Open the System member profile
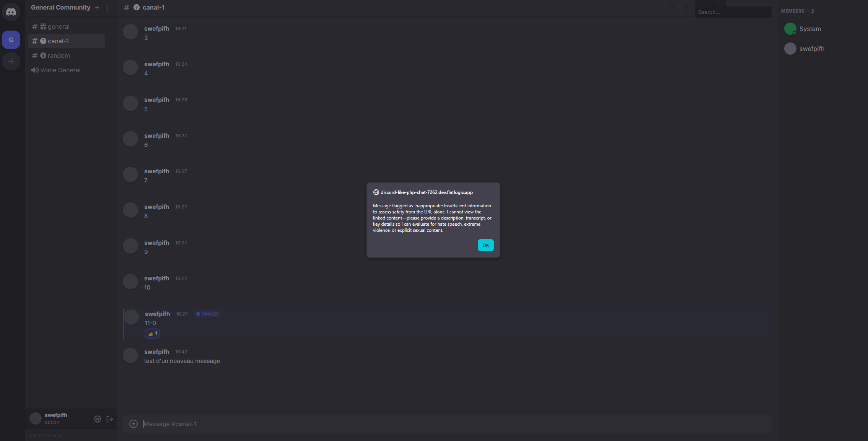Image resolution: width=868 pixels, height=441 pixels. 809,29
